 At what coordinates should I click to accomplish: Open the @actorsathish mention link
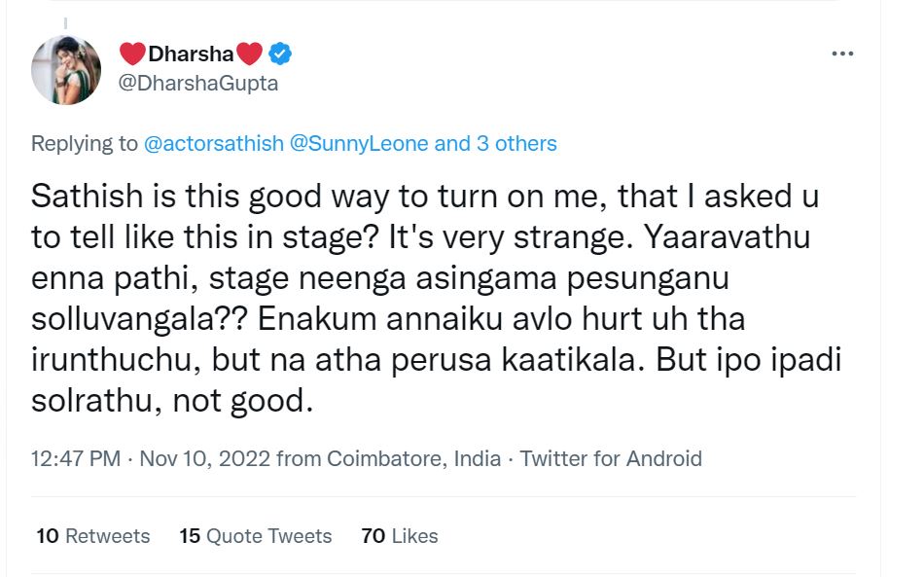pos(214,144)
